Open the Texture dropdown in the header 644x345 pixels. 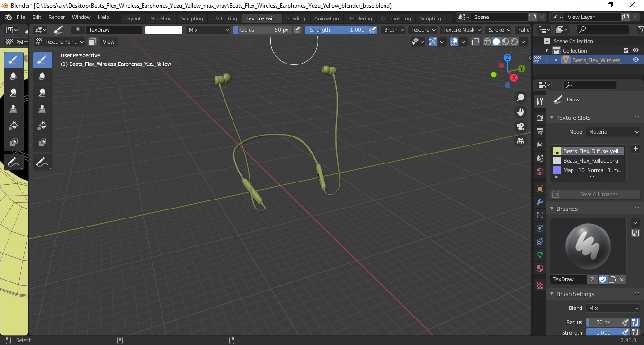[423, 30]
